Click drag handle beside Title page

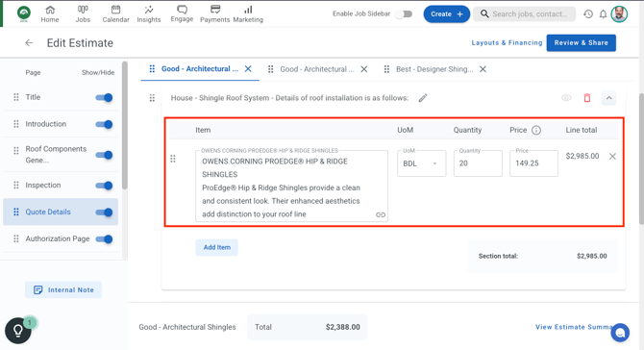point(16,97)
